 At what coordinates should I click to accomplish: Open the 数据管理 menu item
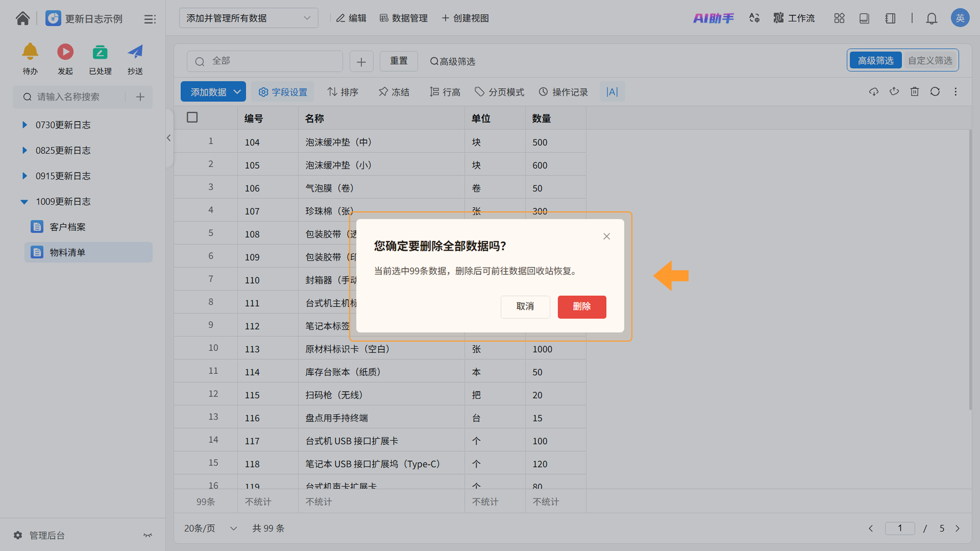[404, 18]
